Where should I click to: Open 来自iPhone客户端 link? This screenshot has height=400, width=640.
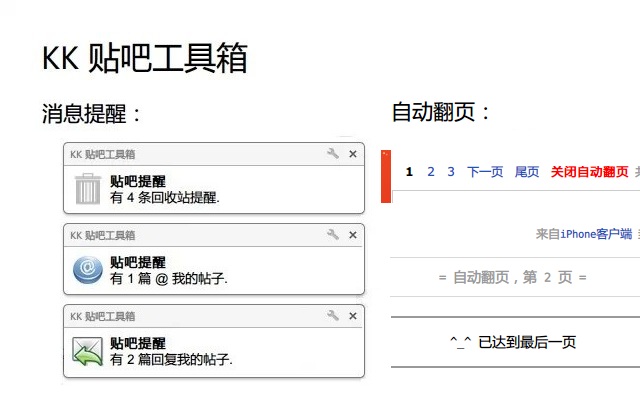pos(584,234)
